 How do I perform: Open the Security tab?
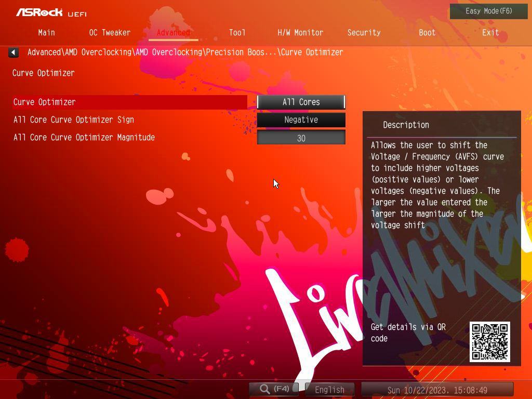(x=364, y=33)
